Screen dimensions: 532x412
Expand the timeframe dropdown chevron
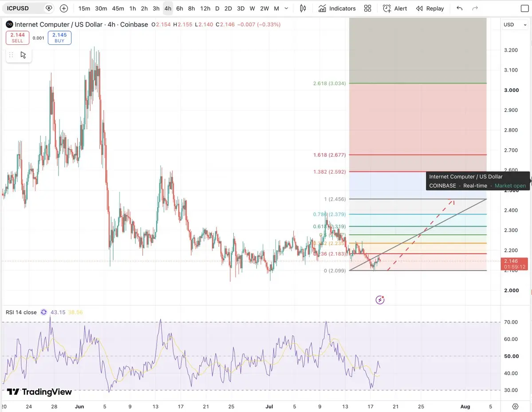pyautogui.click(x=286, y=8)
